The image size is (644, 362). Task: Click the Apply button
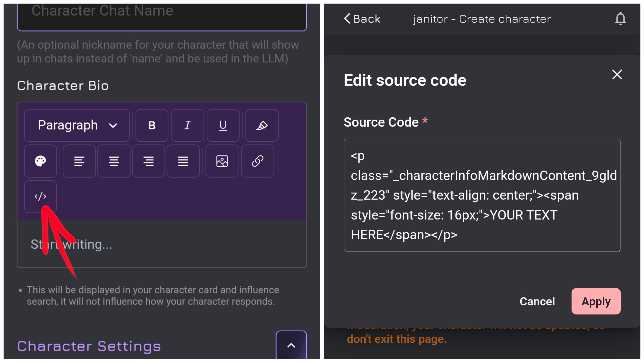click(596, 301)
